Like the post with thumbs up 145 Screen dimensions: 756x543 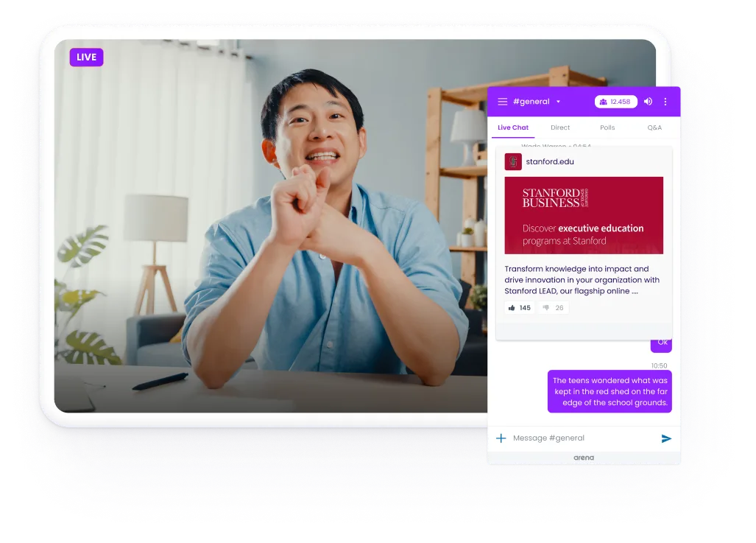519,308
